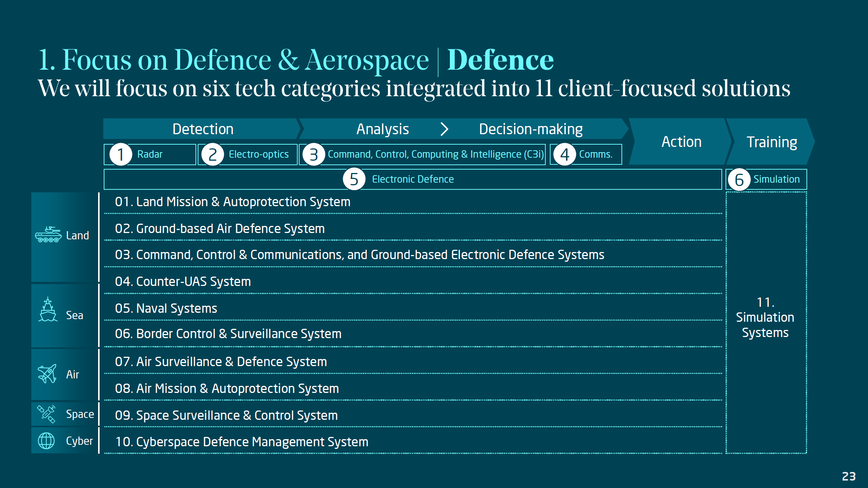Select the Action stage header
The height and width of the screenshot is (488, 868).
681,142
